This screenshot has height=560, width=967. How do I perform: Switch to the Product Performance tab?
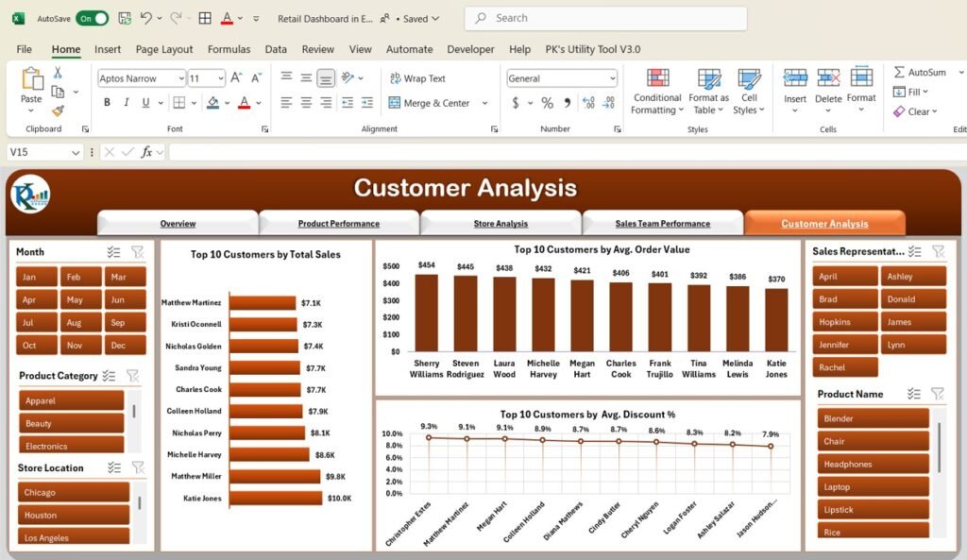(x=339, y=222)
